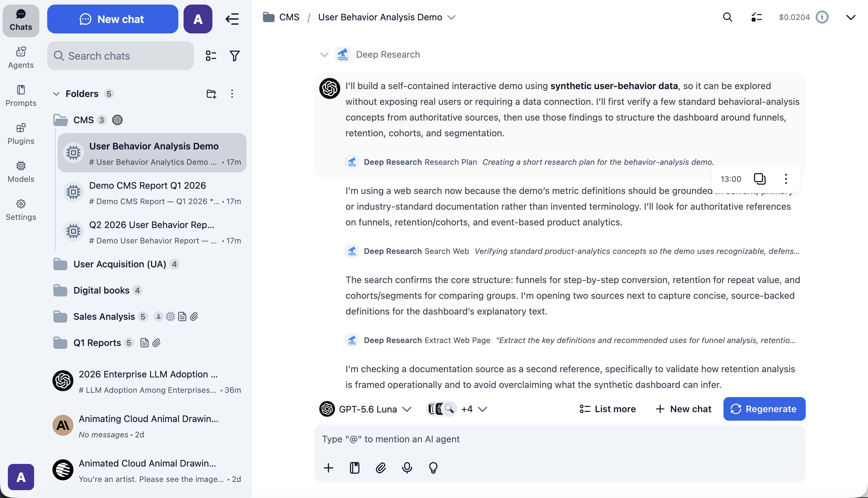Collapse the Folders section chevron
This screenshot has width=868, height=498.
tap(56, 94)
